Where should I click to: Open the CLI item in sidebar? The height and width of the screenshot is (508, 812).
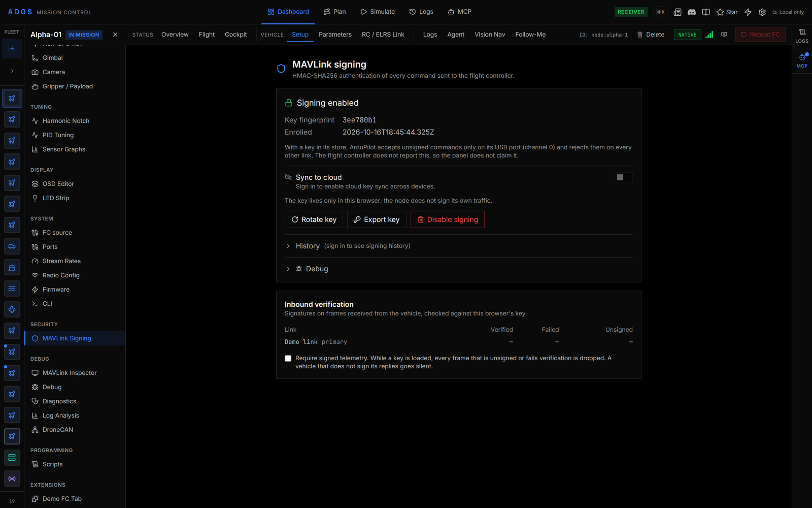pyautogui.click(x=75, y=304)
